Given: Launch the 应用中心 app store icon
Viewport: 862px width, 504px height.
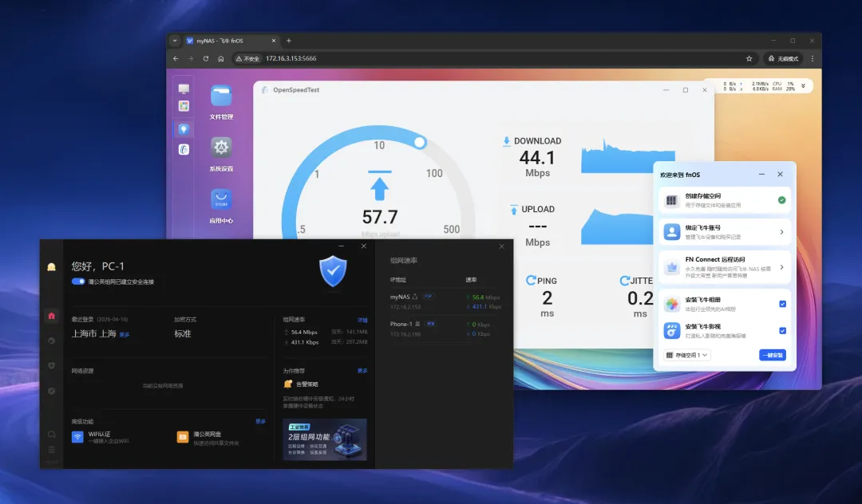Looking at the screenshot, I should tap(221, 199).
